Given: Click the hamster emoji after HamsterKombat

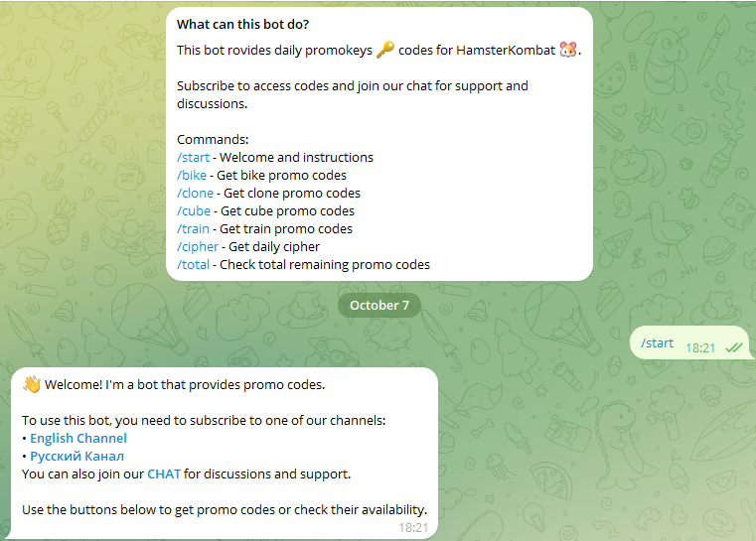Looking at the screenshot, I should pos(568,50).
